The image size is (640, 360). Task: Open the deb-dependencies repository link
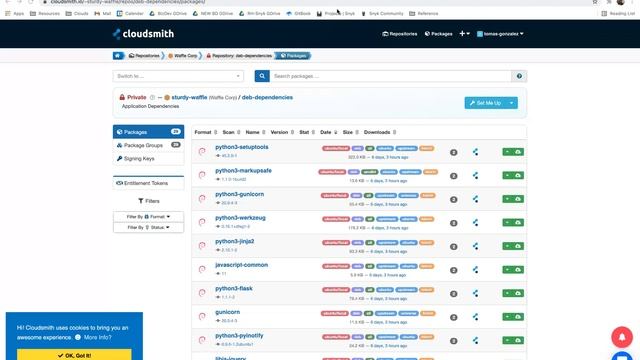(x=267, y=97)
